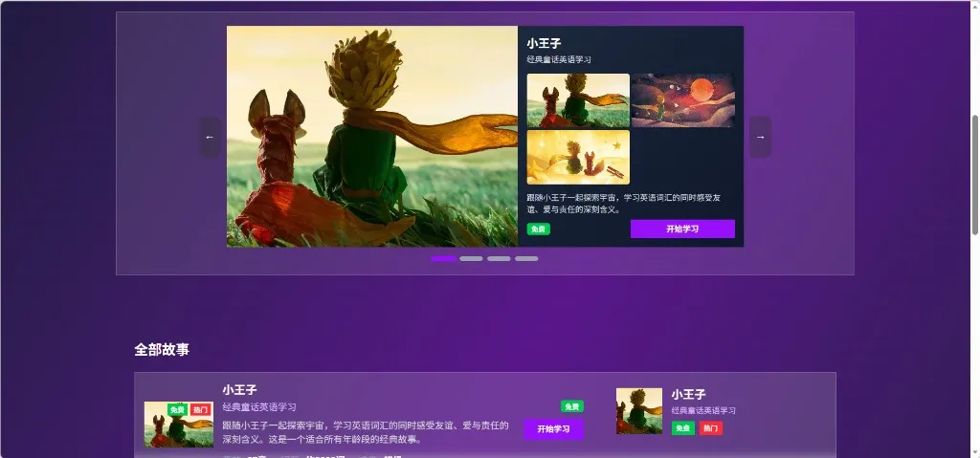Open the red planet thumbnail in carousel
980x458 pixels.
pyautogui.click(x=683, y=100)
